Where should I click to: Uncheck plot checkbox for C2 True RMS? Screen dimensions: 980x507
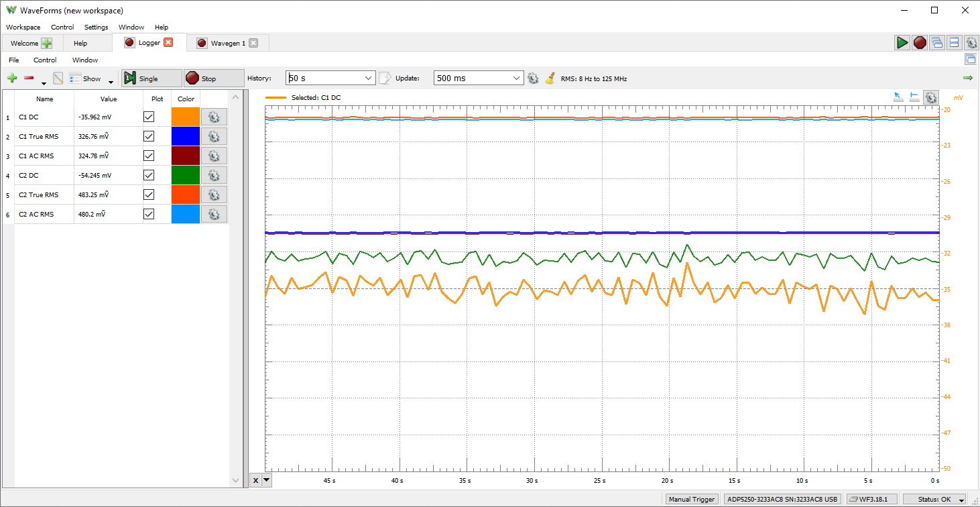click(149, 194)
